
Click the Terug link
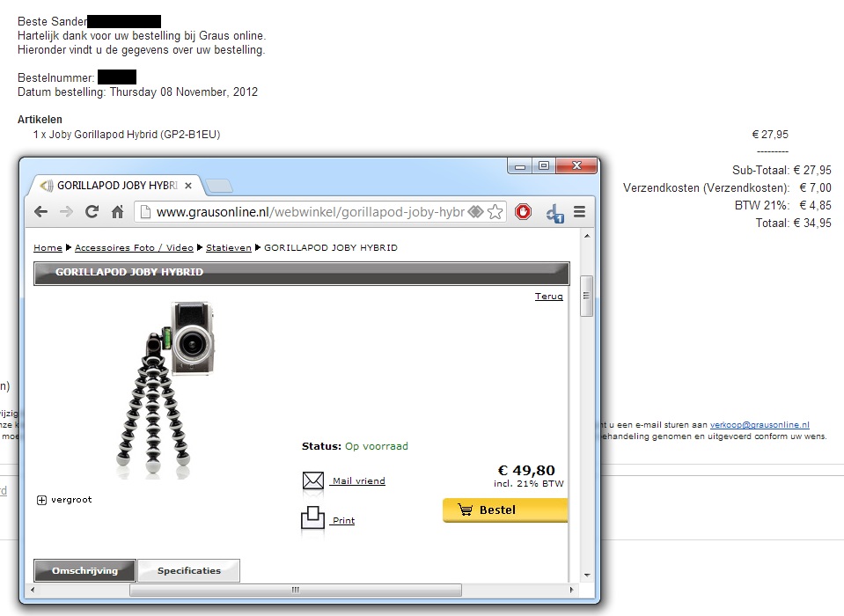pyautogui.click(x=549, y=296)
